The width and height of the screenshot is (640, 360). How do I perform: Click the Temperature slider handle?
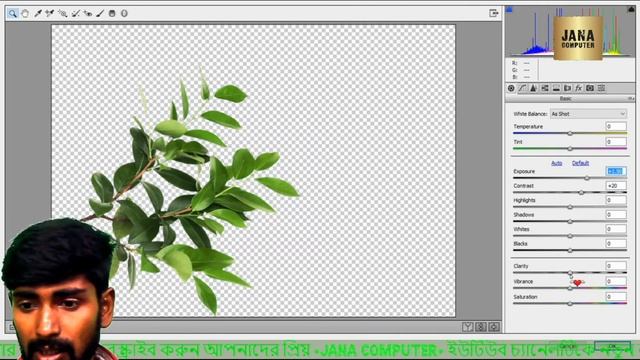[570, 133]
